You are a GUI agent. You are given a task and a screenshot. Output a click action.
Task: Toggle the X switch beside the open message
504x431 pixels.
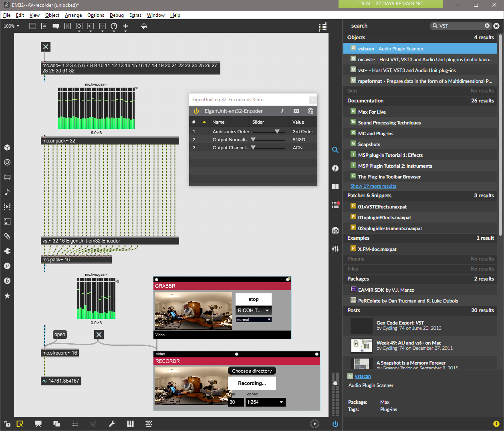point(99,335)
